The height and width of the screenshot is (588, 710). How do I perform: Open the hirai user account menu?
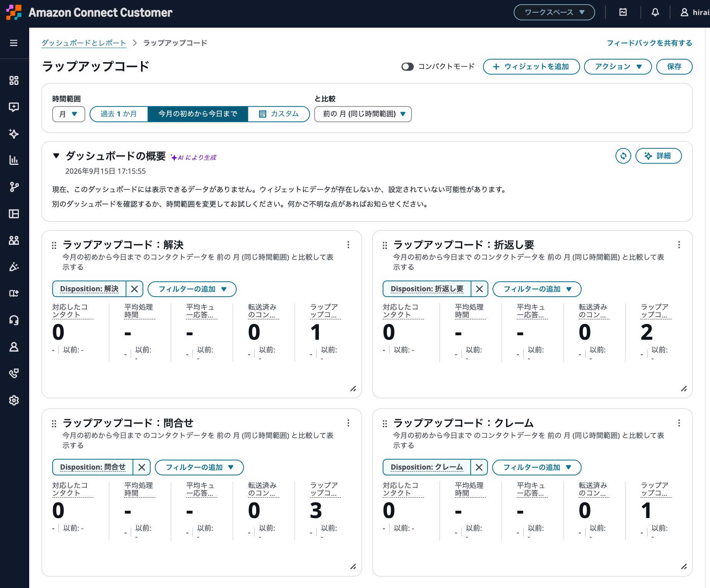pyautogui.click(x=695, y=12)
